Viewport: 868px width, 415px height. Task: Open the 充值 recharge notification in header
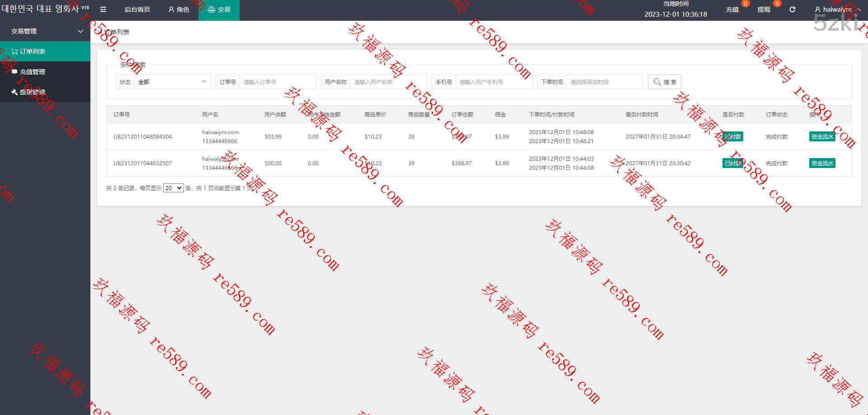pyautogui.click(x=732, y=9)
